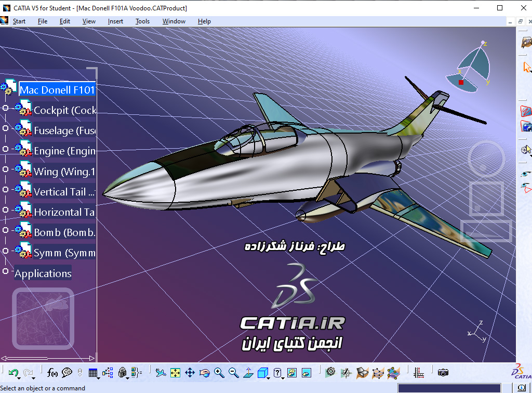Toggle the plain eye icon on right toolbar

pyautogui.click(x=526, y=174)
